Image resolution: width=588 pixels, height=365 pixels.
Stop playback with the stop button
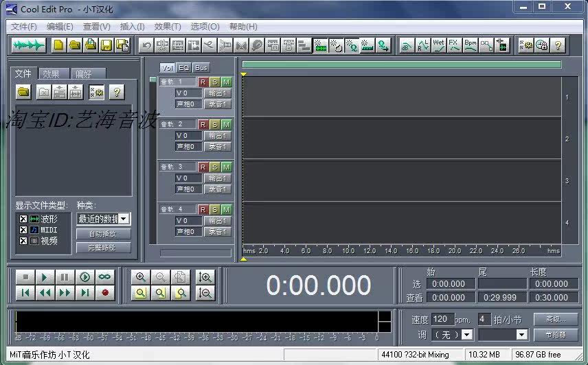(x=25, y=277)
